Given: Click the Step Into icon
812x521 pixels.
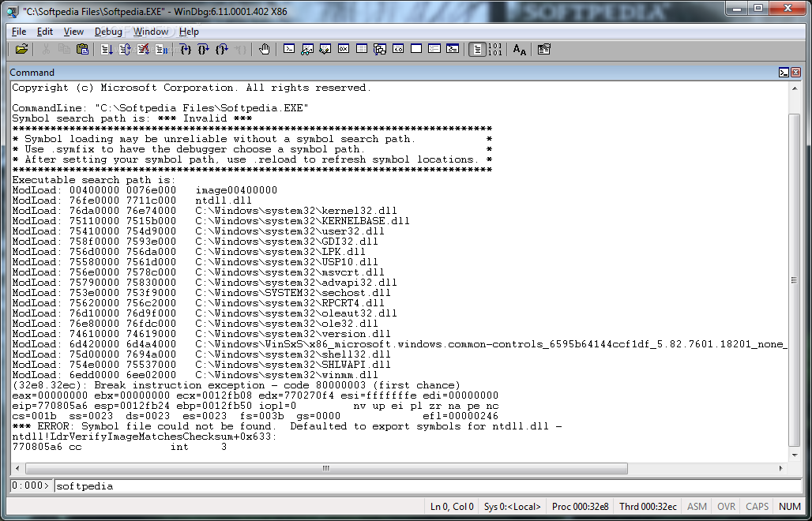Looking at the screenshot, I should [186, 49].
